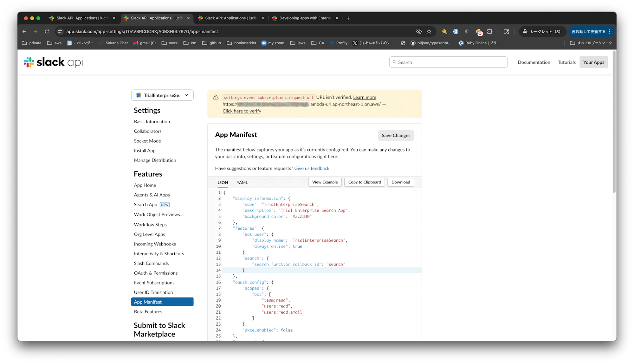Open the gmail bookmark

(x=144, y=43)
